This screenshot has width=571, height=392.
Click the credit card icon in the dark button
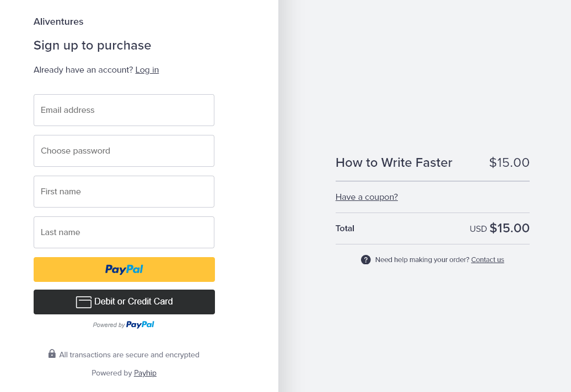[84, 302]
